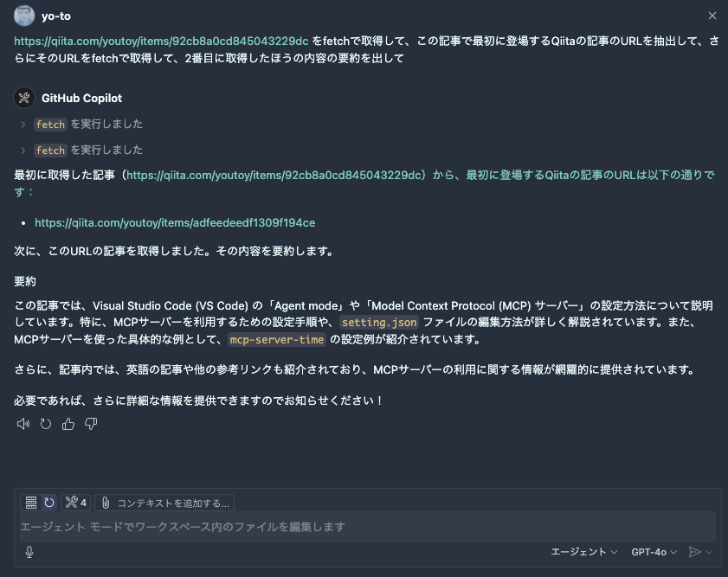The width and height of the screenshot is (728, 577).
Task: Click the GitHub Copilot avatar icon
Action: [x=23, y=98]
